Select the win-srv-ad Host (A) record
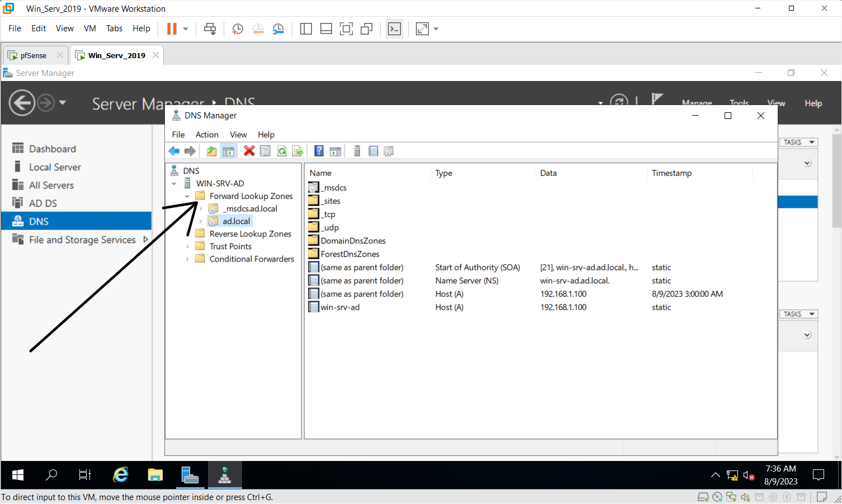This screenshot has height=504, width=842. click(x=340, y=307)
